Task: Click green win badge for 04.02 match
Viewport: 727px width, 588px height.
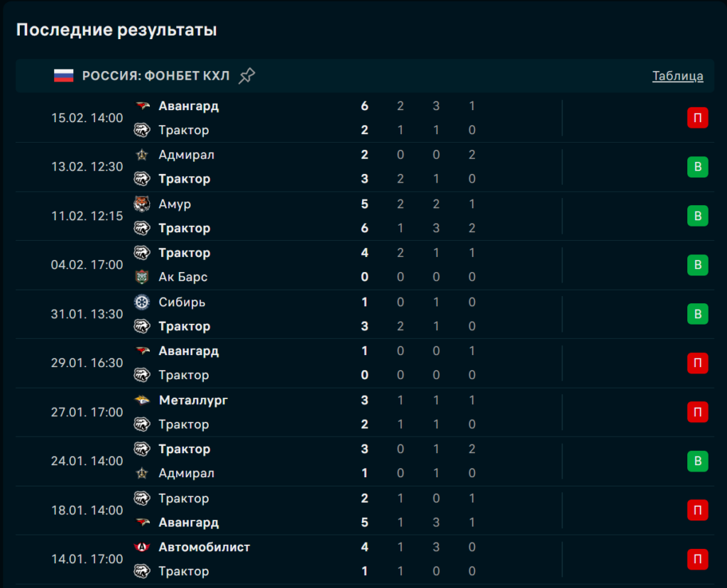Action: click(697, 265)
